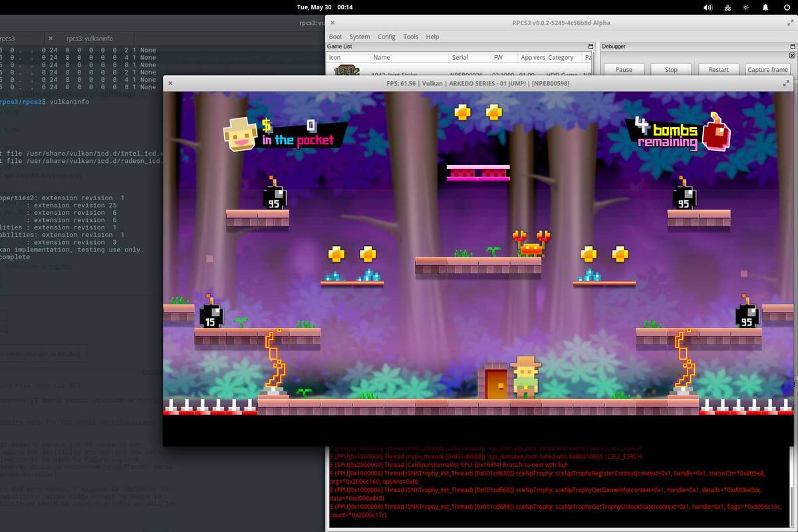Screen dimensions: 798x532
Task: Click the pink striped floating block
Action: (x=478, y=172)
